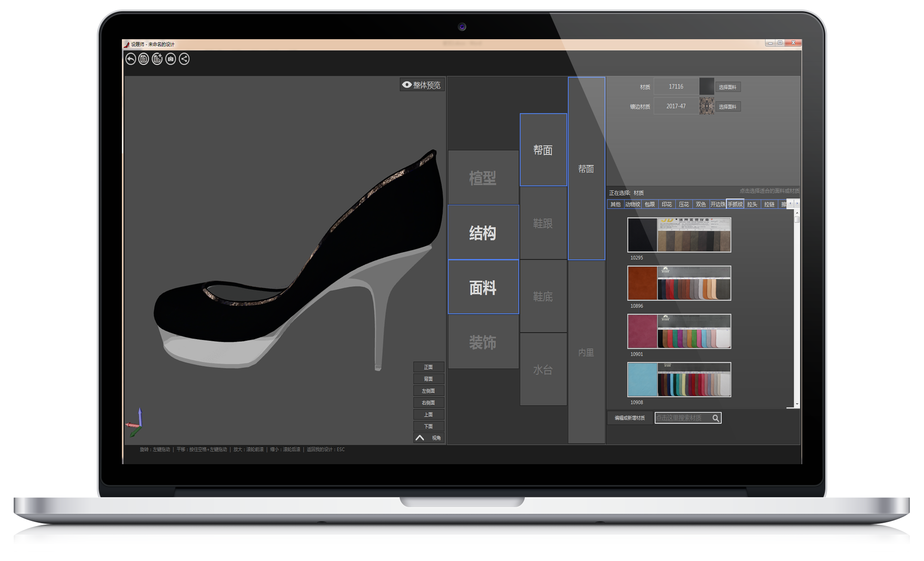Click the dark swatch next to 17116
The height and width of the screenshot is (561, 924).
click(x=706, y=86)
